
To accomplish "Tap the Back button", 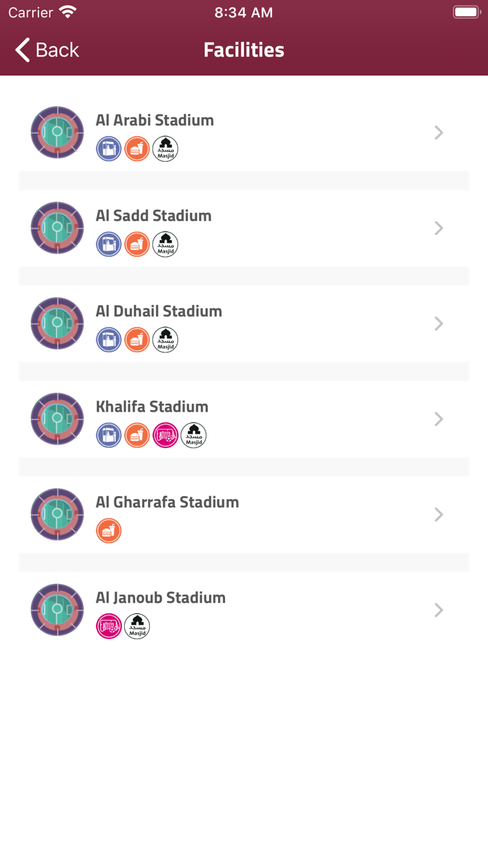I will click(x=45, y=50).
